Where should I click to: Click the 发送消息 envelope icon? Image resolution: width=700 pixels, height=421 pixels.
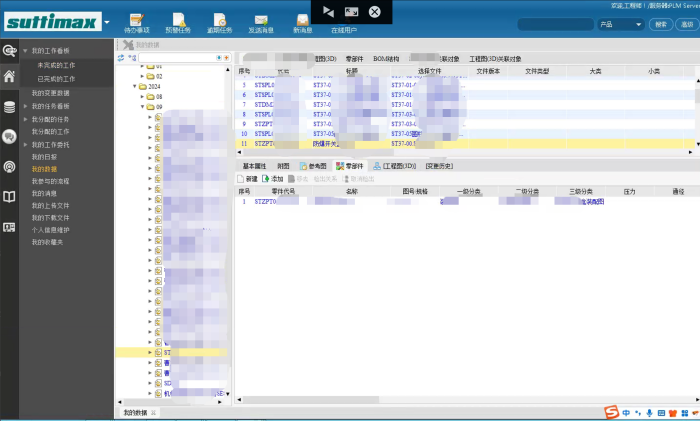click(x=261, y=23)
